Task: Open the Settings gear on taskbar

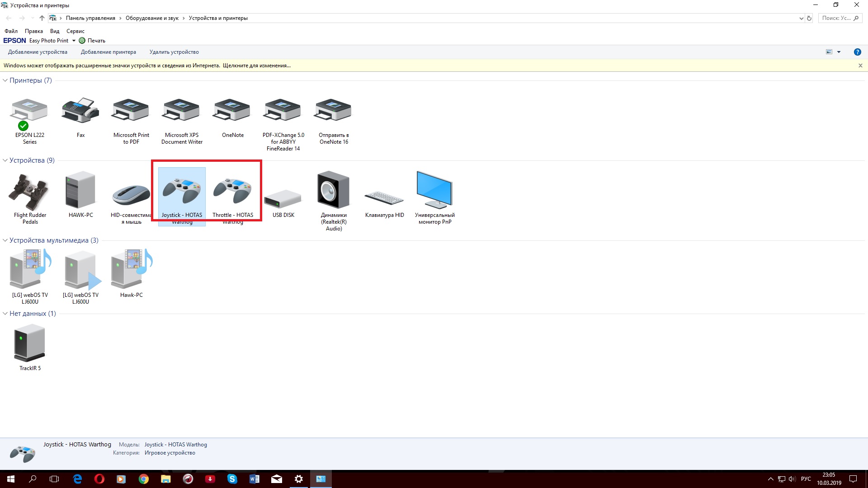Action: pyautogui.click(x=299, y=479)
